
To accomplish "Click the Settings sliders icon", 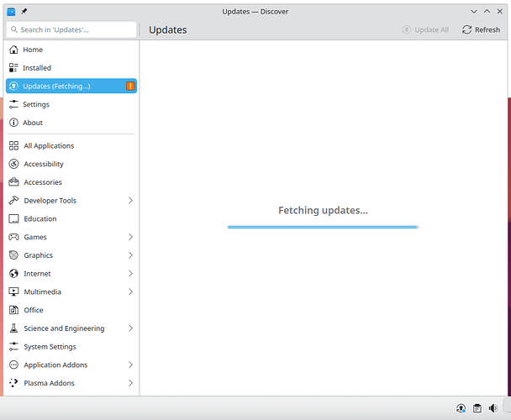I will point(13,104).
